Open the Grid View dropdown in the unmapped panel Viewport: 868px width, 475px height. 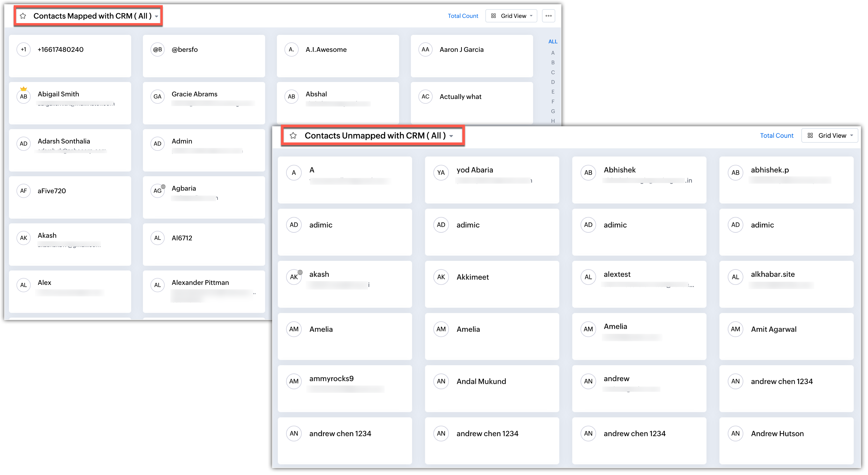[830, 136]
